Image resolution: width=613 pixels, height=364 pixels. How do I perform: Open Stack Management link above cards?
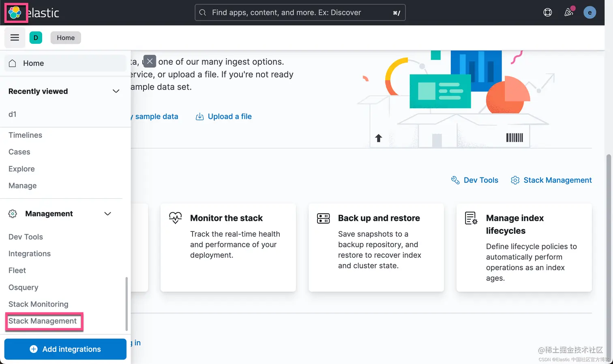pos(557,180)
